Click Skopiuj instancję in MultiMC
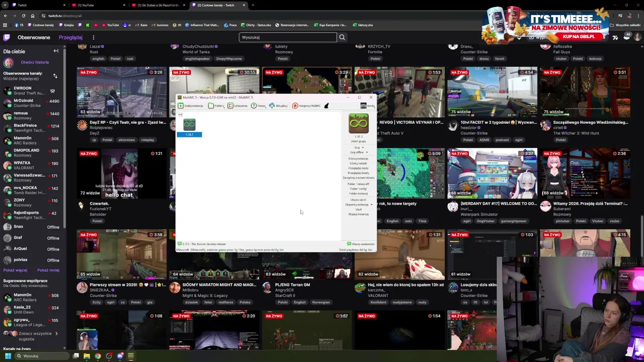 [358, 214]
